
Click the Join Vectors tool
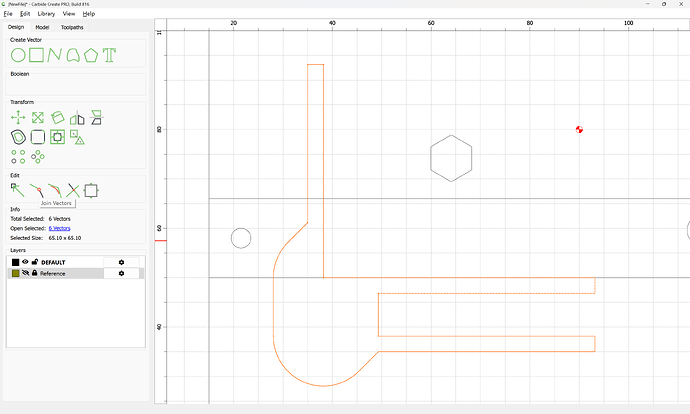37,191
